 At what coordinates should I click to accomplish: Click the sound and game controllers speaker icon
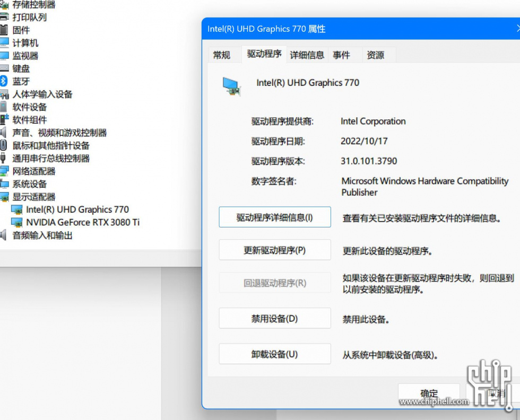tap(3, 133)
